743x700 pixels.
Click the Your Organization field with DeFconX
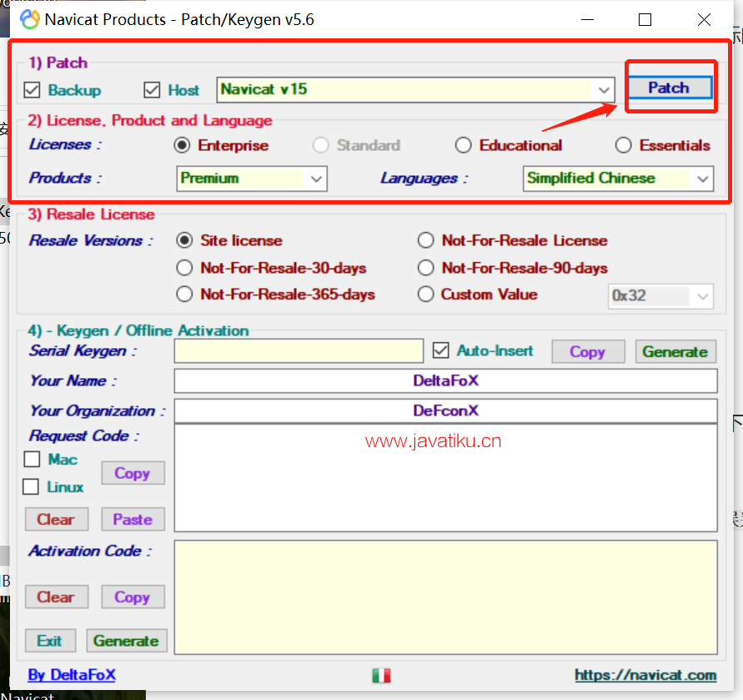[x=445, y=410]
